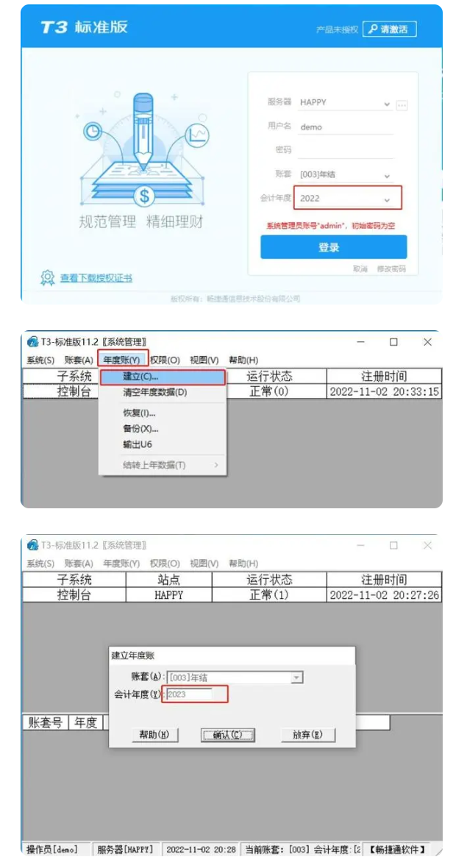The image size is (467, 868).
Task: Click 当前账套: [003] status bar entry
Action: pos(302,849)
